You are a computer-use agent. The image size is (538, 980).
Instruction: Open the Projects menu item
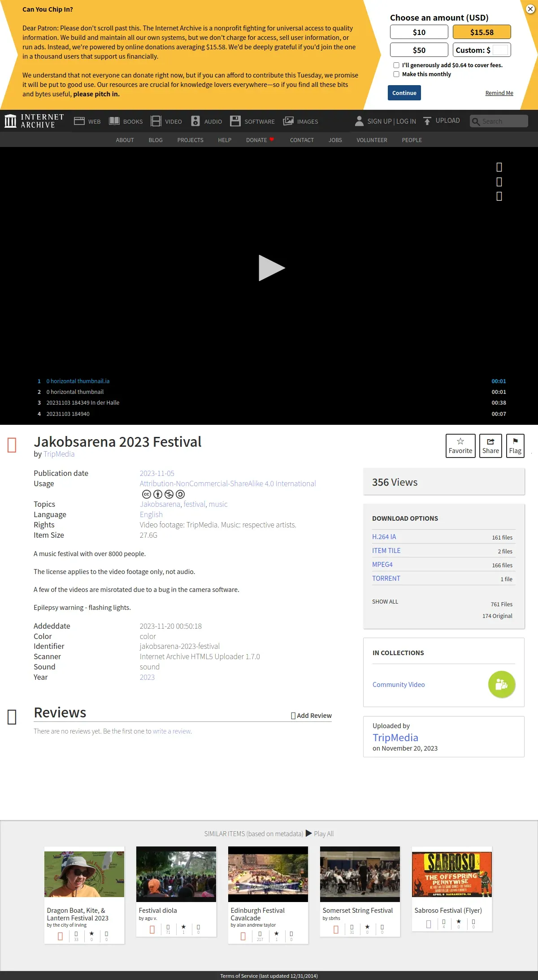pos(190,140)
